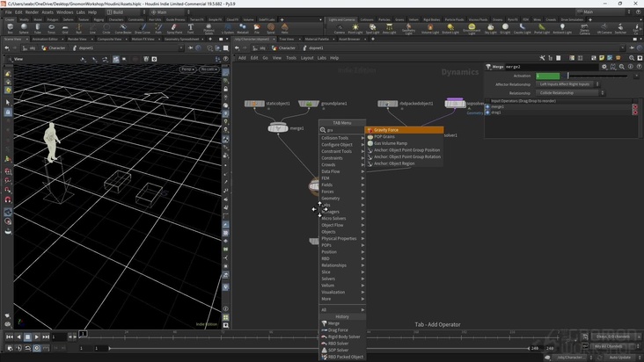Viewport: 644px width, 362px height.
Task: Expand the RBD submenu in TAB Menu
Action: (x=342, y=258)
